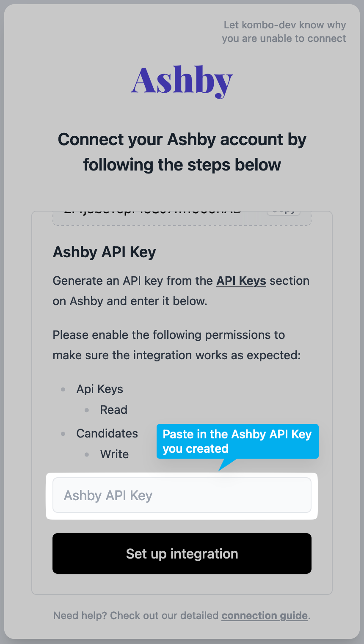Image resolution: width=364 pixels, height=644 pixels.
Task: Select the 'Api Keys' permission list item
Action: point(100,389)
